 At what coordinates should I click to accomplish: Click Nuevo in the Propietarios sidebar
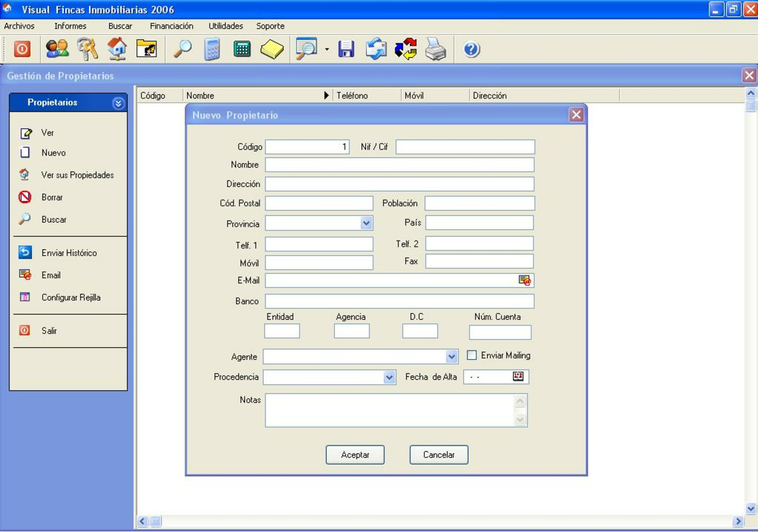(53, 153)
